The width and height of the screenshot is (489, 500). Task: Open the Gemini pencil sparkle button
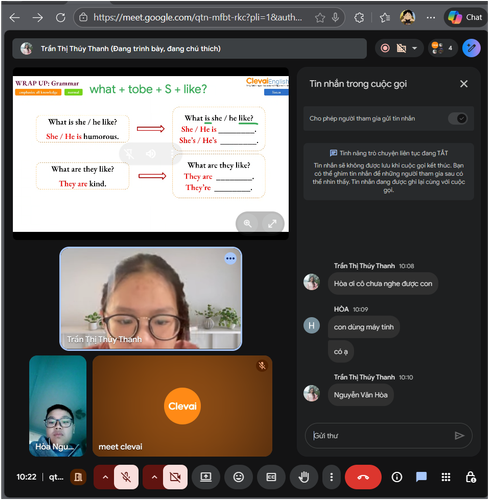click(471, 48)
